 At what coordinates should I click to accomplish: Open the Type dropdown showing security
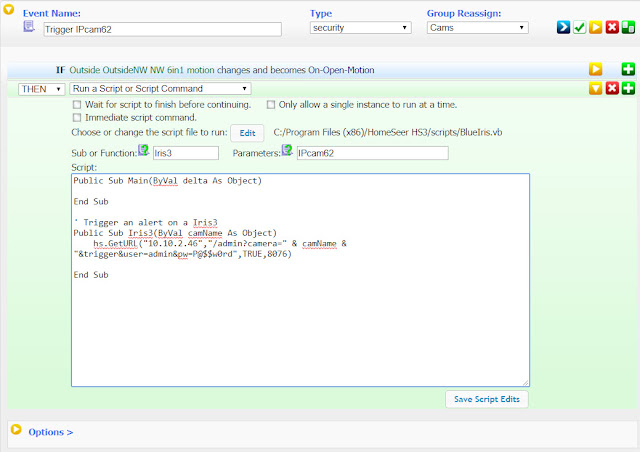[360, 28]
